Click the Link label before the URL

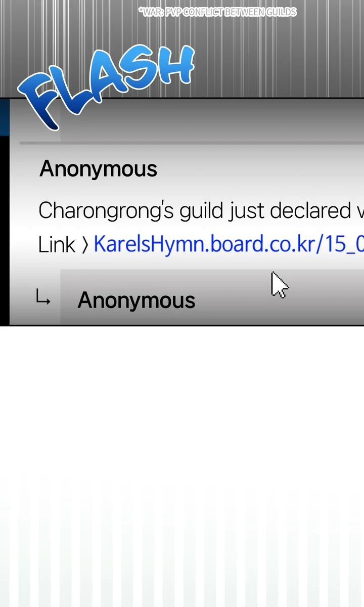point(57,244)
